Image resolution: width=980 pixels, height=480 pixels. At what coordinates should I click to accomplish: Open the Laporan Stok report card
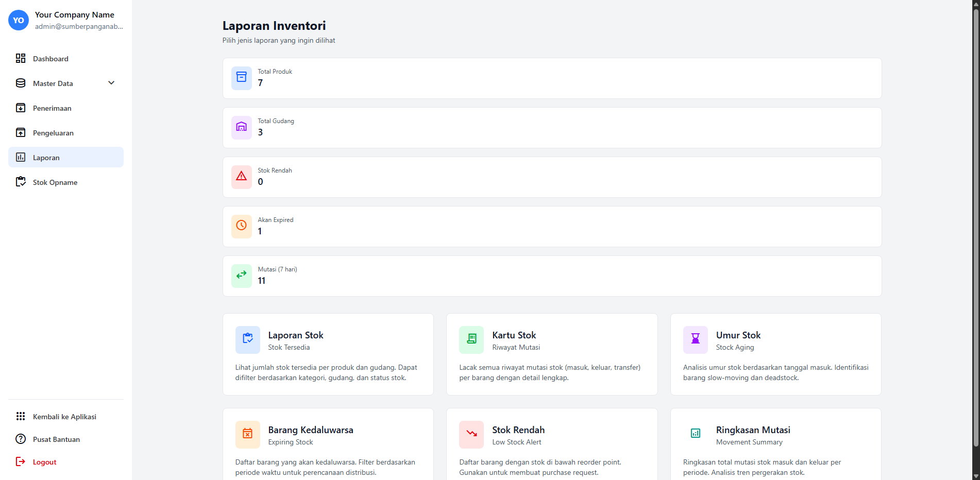coord(328,354)
